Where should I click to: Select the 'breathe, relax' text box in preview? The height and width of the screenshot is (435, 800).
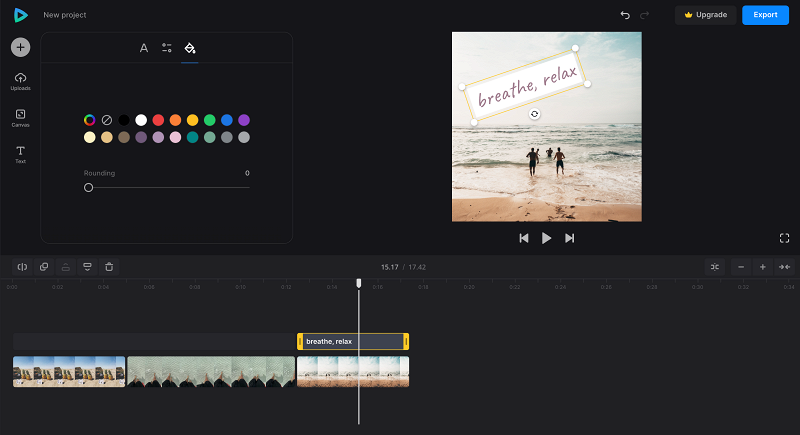(526, 85)
